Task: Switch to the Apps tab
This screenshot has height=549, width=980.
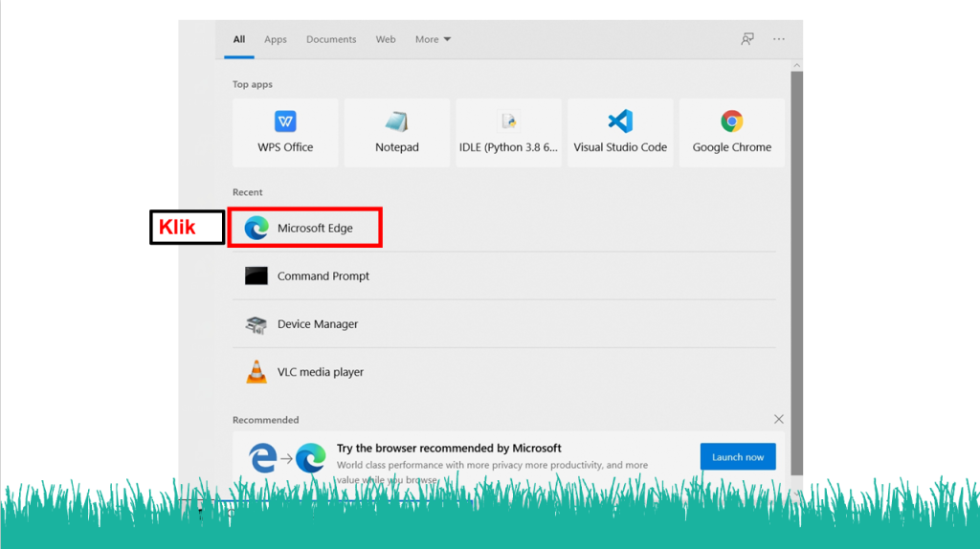Action: click(x=276, y=39)
